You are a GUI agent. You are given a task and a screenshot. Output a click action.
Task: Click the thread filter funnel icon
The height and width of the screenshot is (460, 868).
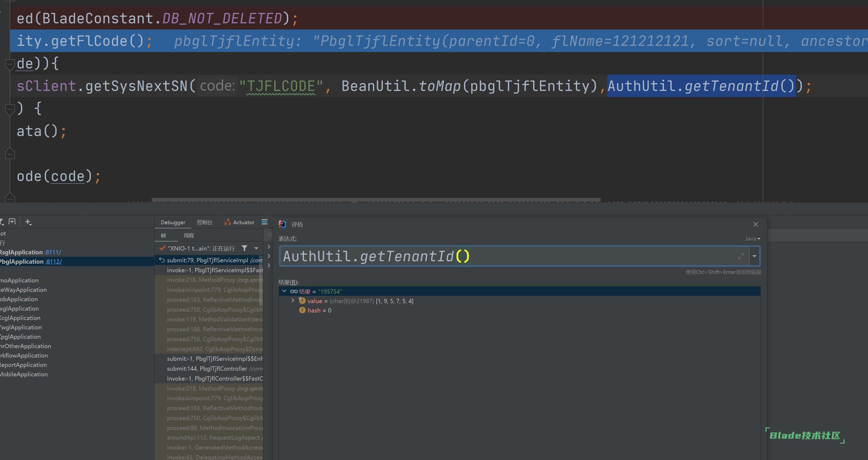[245, 248]
